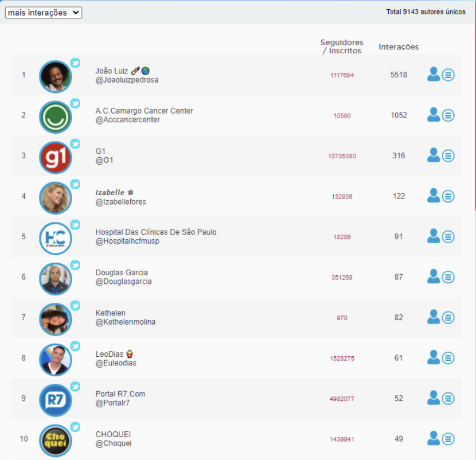
Task: Click the Choquei logo avatar
Action: [x=55, y=440]
